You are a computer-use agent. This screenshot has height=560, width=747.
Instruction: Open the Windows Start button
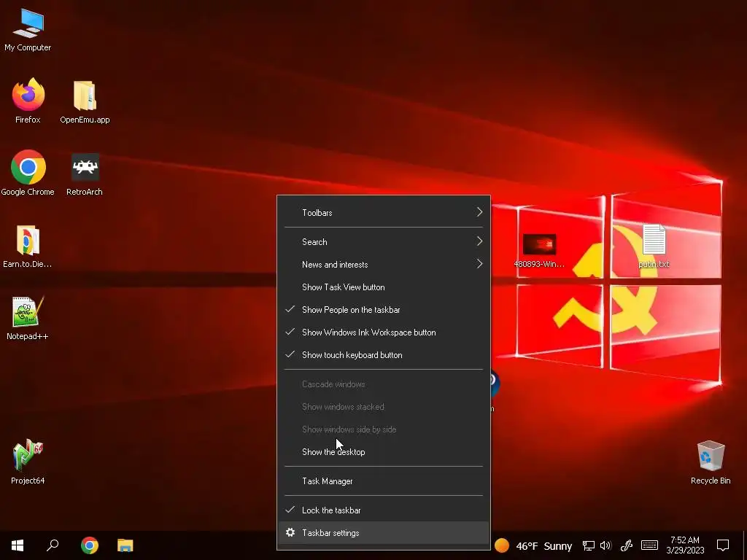point(18,545)
